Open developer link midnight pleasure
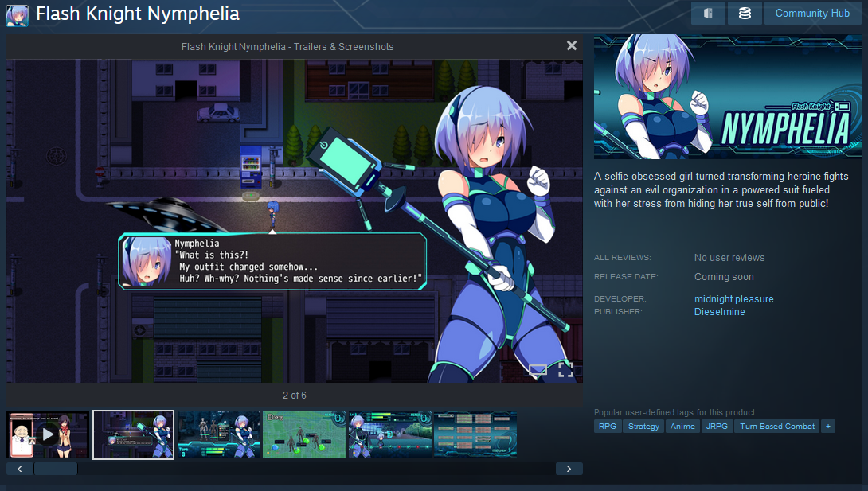 (x=734, y=298)
